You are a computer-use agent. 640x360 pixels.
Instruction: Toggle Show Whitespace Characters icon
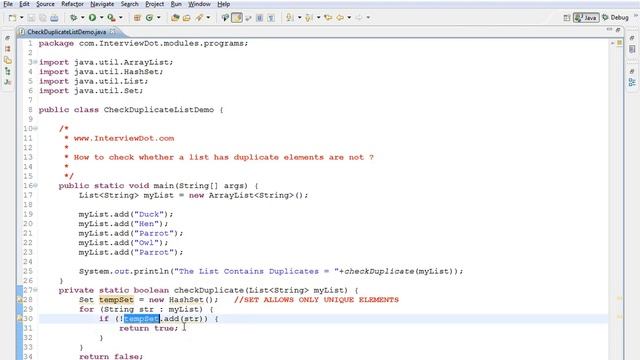(271, 18)
